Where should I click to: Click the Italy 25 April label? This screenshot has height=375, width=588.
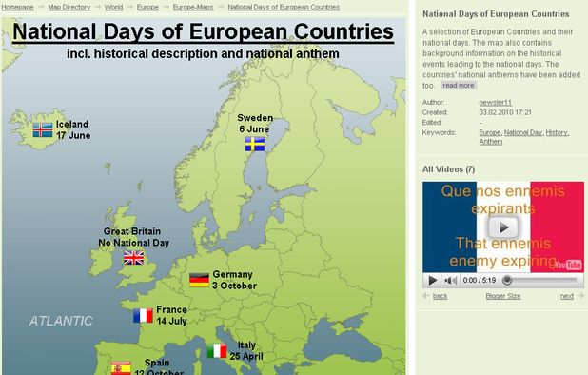246,350
